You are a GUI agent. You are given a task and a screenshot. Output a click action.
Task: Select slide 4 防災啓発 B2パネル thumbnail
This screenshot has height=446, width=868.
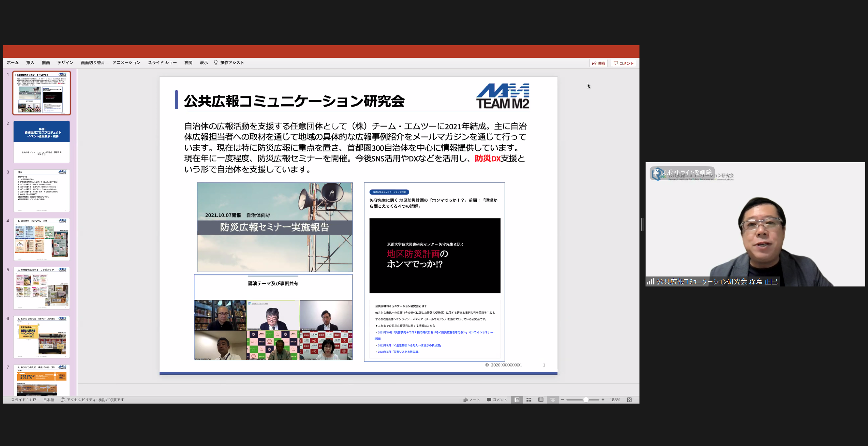coord(42,239)
